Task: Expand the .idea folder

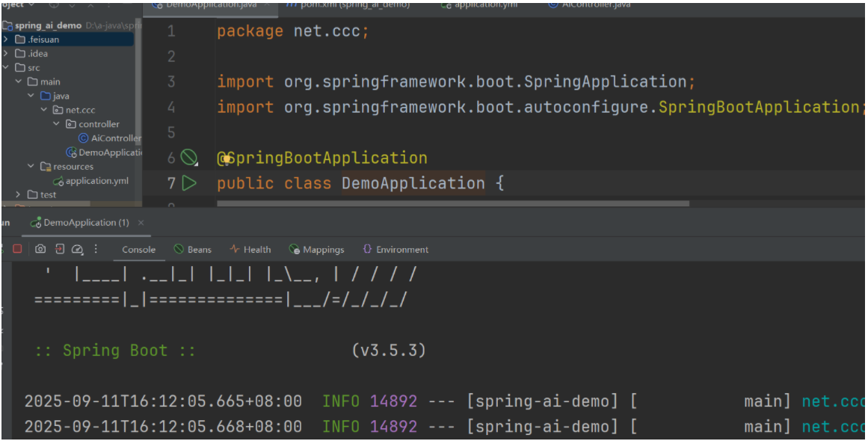Action: (x=6, y=53)
